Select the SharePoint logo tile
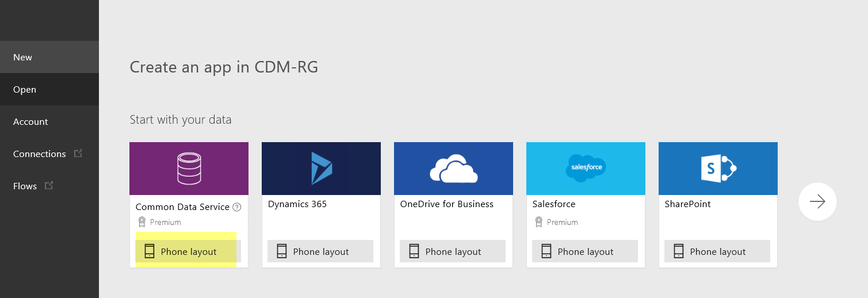 point(718,169)
